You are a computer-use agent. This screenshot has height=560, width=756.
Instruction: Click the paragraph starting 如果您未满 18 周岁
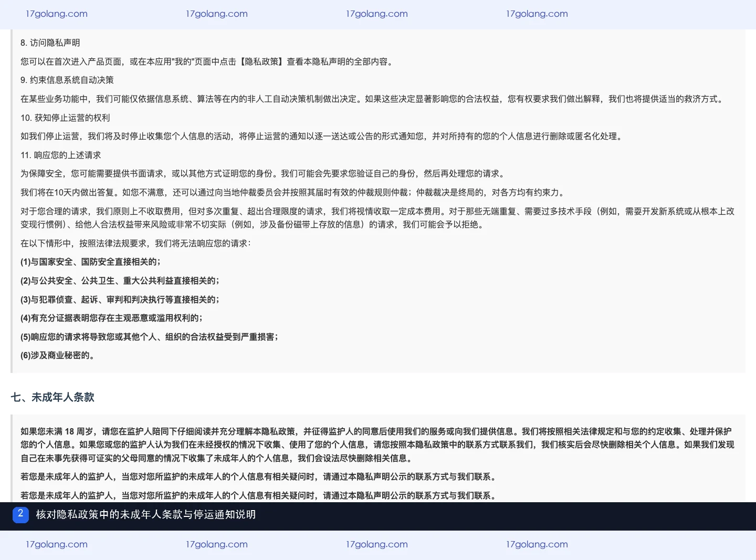(x=377, y=445)
